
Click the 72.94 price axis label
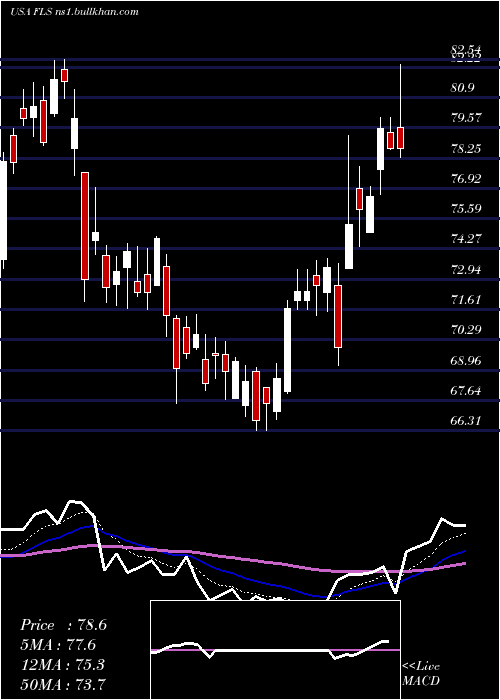(466, 269)
